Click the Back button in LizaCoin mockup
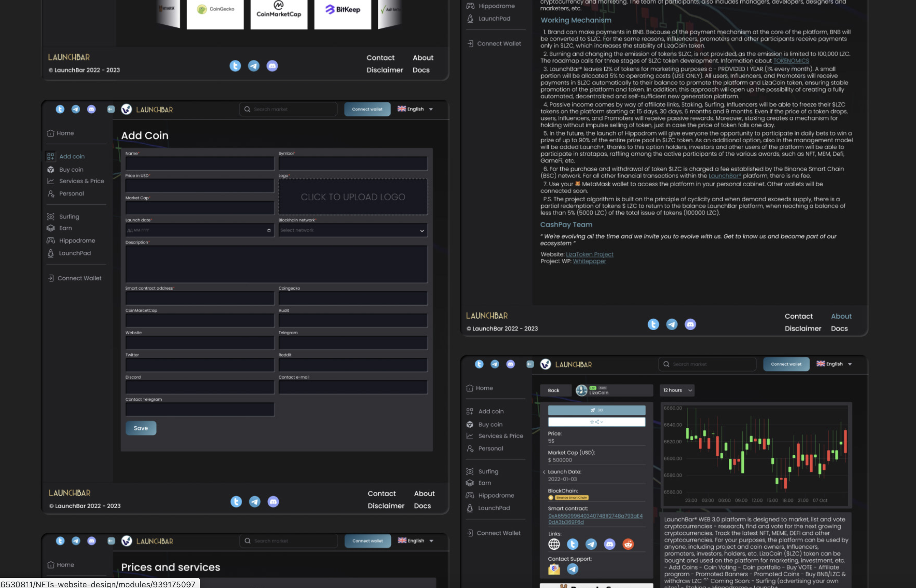Viewport: 916px width, 588px height. tap(555, 390)
